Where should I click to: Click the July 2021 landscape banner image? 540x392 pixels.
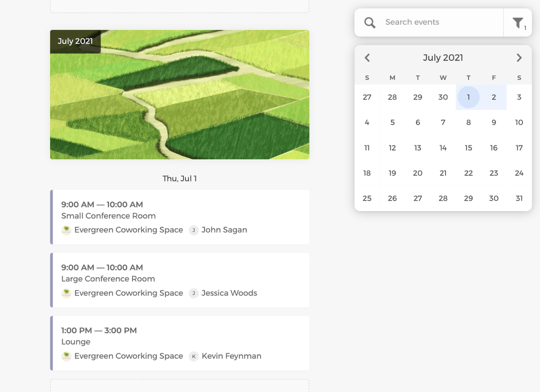point(179,94)
